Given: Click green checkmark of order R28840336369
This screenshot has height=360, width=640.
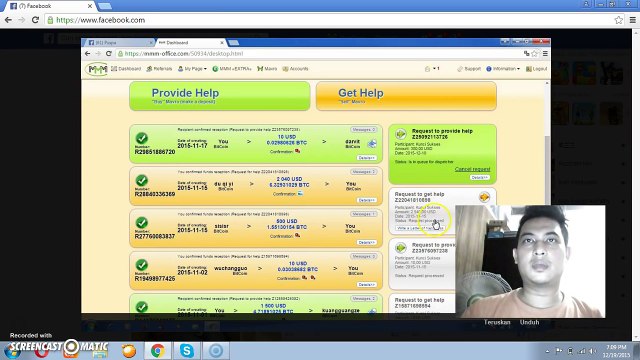Looking at the screenshot, I should click(142, 180).
